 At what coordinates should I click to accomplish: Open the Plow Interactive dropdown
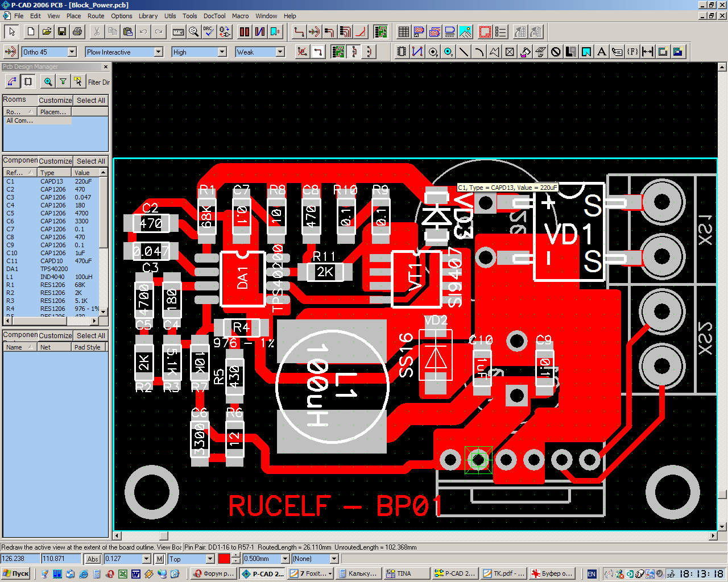pos(159,52)
